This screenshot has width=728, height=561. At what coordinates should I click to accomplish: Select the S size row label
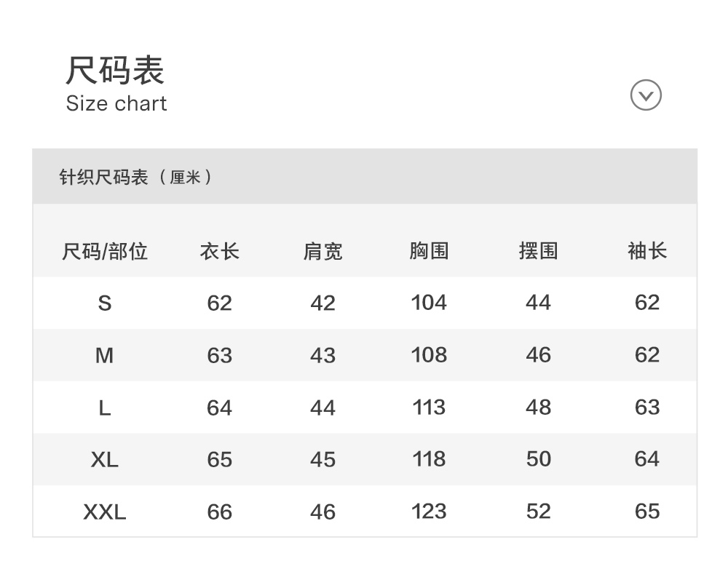pyautogui.click(x=105, y=303)
